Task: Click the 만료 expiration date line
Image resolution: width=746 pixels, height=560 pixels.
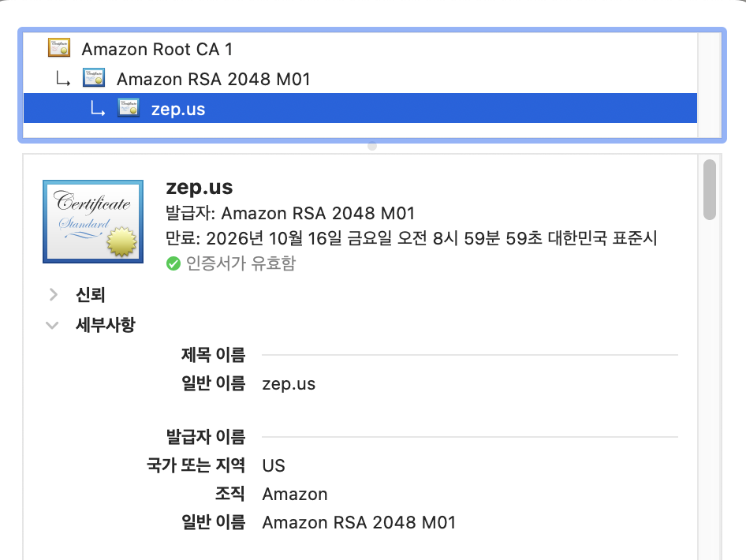Action: 412,238
